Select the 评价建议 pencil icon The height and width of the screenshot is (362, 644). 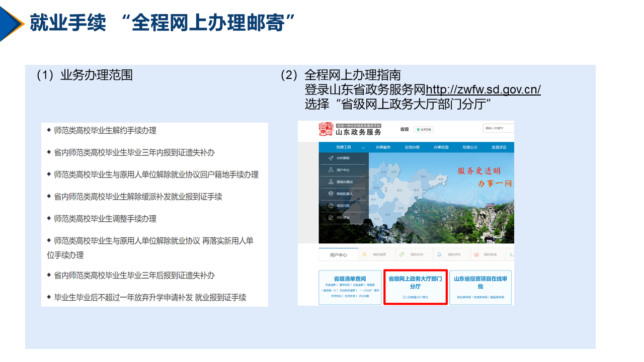330,217
